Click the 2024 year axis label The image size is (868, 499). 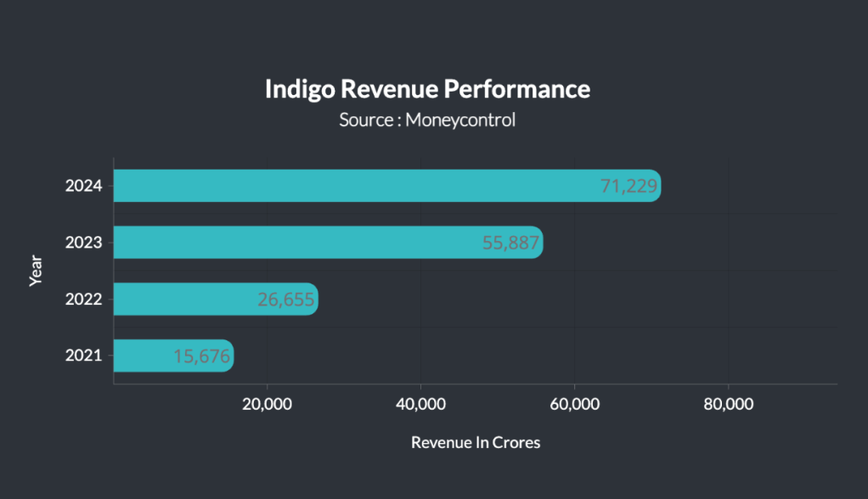point(83,186)
